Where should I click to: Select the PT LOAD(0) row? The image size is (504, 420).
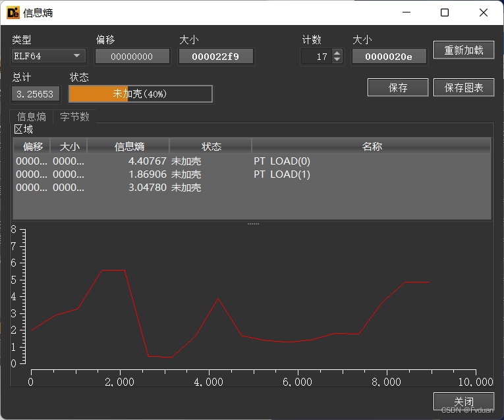click(x=252, y=161)
